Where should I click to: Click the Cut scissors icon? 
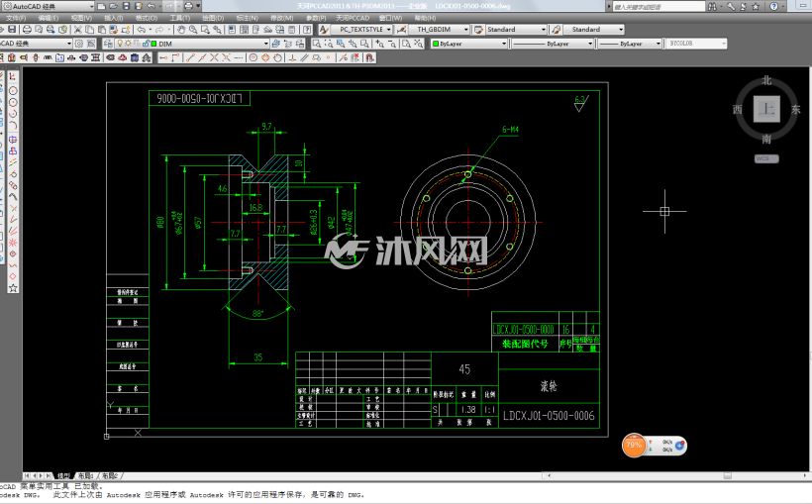(77, 30)
